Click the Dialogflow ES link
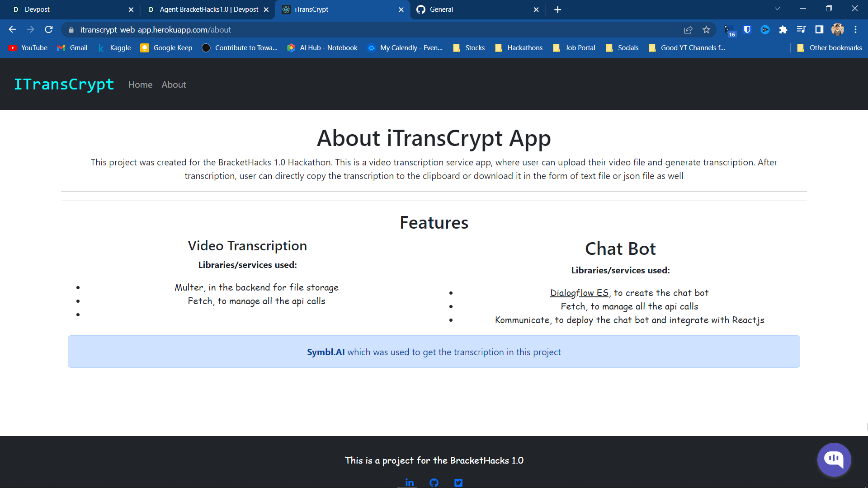The width and height of the screenshot is (868, 488). click(579, 293)
